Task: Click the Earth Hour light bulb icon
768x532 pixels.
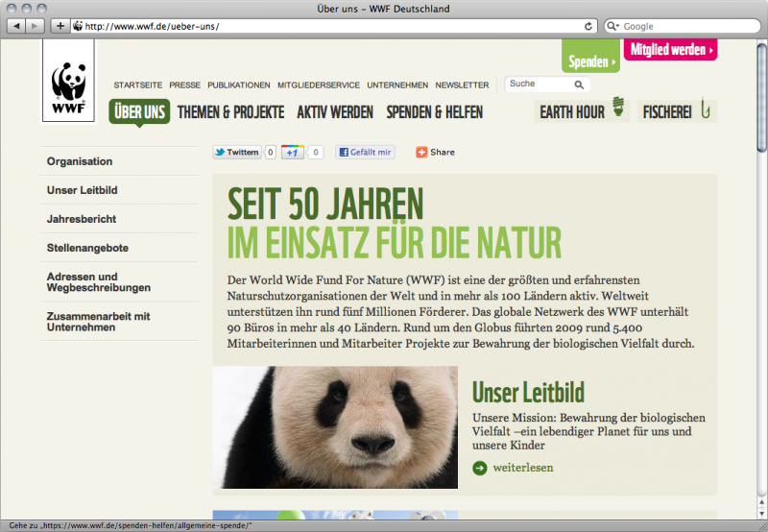Action: click(618, 107)
